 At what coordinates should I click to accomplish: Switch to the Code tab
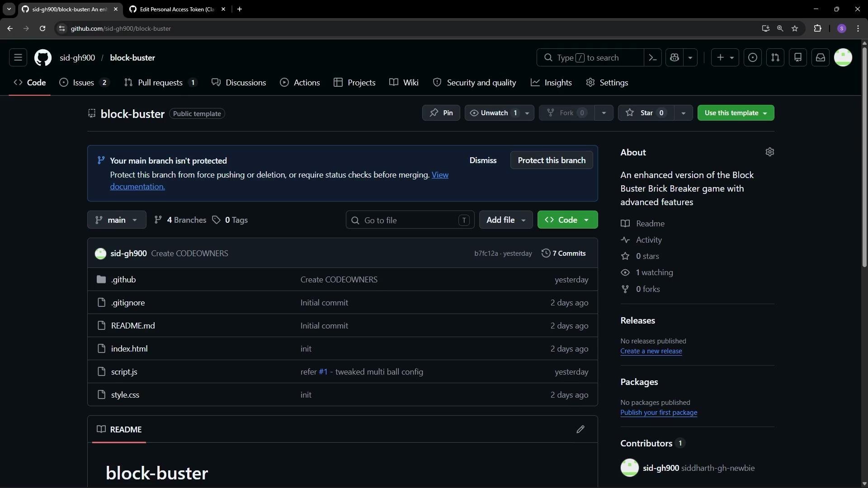(30, 83)
